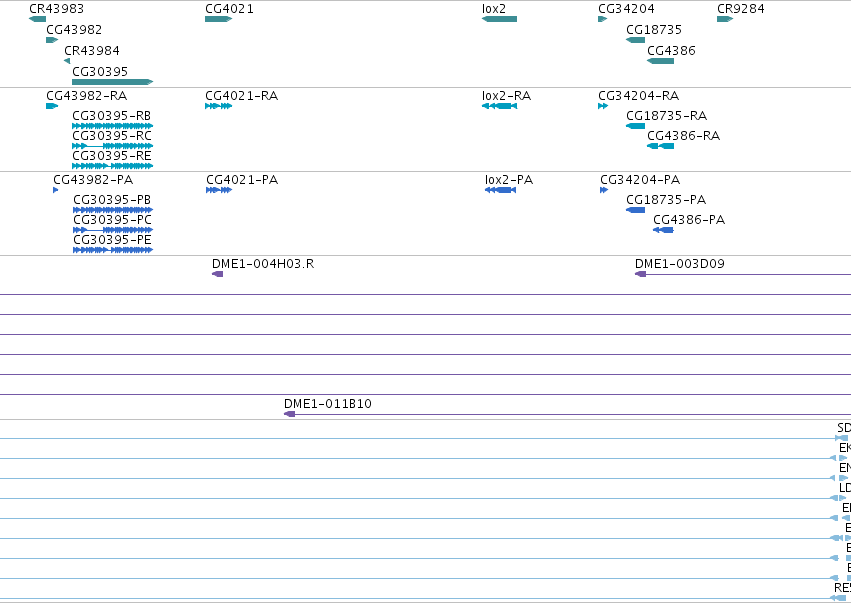Click the CG30395-RC label
The image size is (851, 603).
pos(112,136)
